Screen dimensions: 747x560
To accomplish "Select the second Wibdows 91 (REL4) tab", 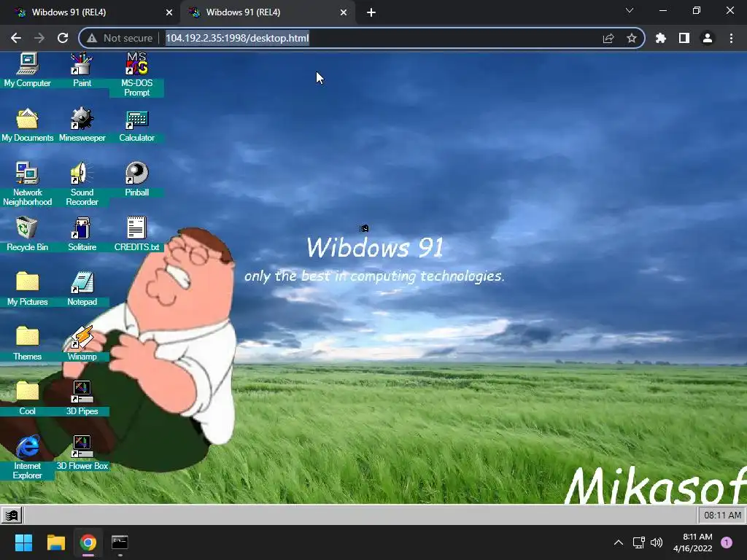I will coord(268,12).
